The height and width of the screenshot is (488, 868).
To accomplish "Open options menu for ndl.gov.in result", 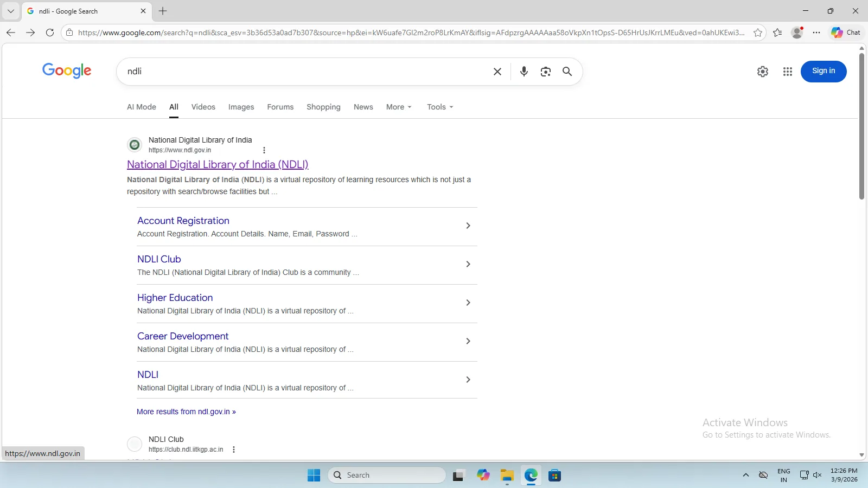I will [264, 150].
